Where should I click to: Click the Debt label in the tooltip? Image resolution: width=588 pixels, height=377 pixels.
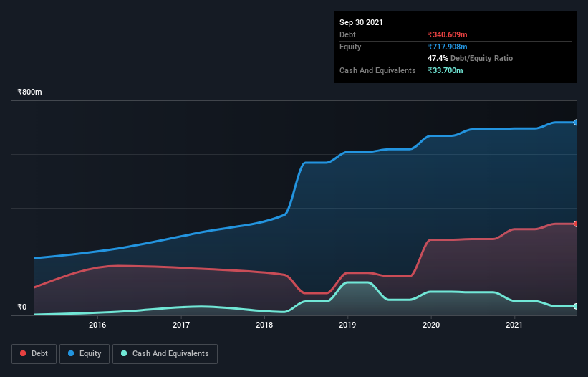pyautogui.click(x=347, y=34)
